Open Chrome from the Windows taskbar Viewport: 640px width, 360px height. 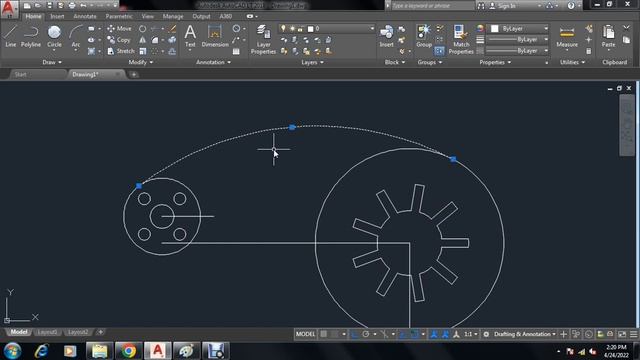click(x=129, y=351)
